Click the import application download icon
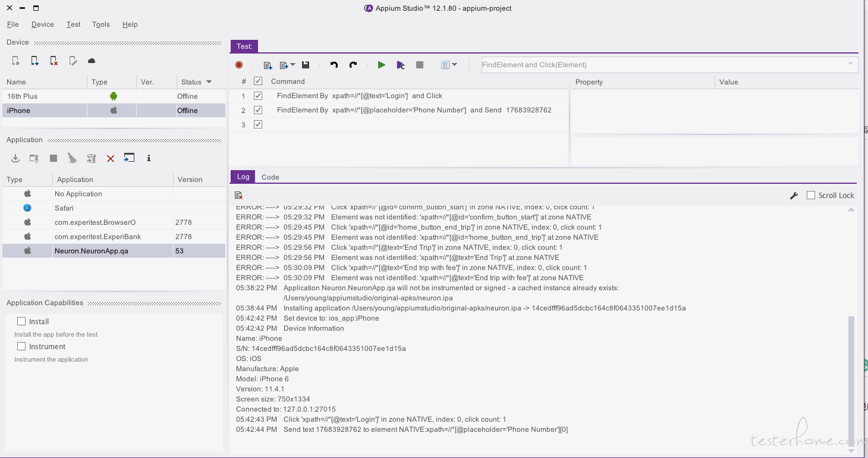Viewport: 868px width, 458px height. tap(15, 158)
